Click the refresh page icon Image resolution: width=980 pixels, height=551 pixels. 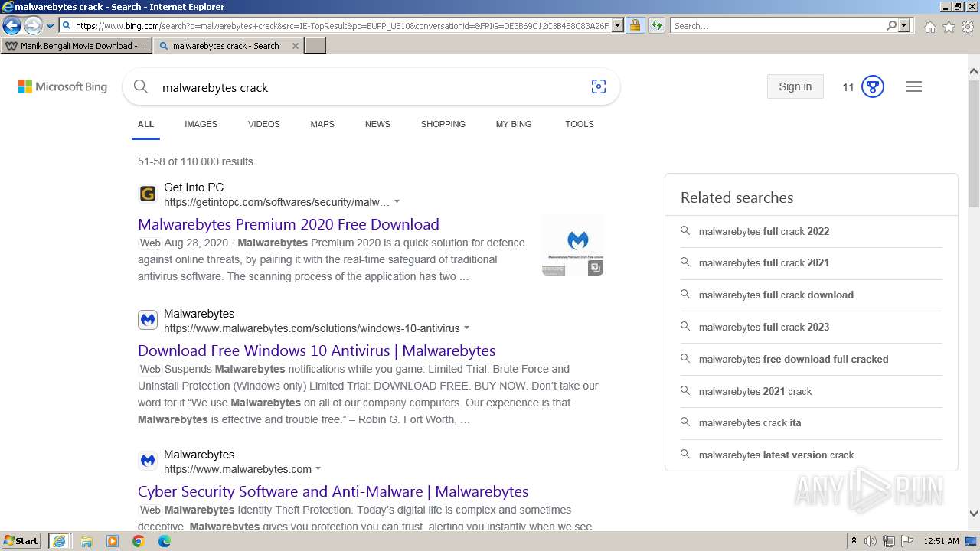click(x=656, y=26)
